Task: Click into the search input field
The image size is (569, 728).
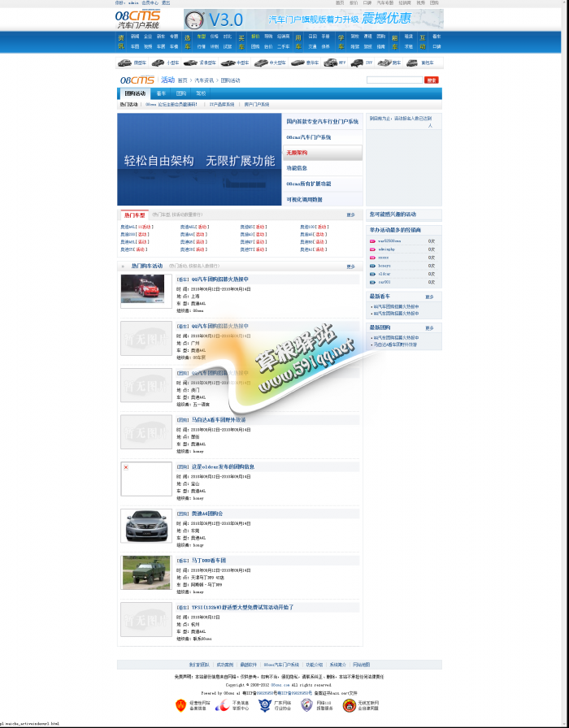Action: 395,80
